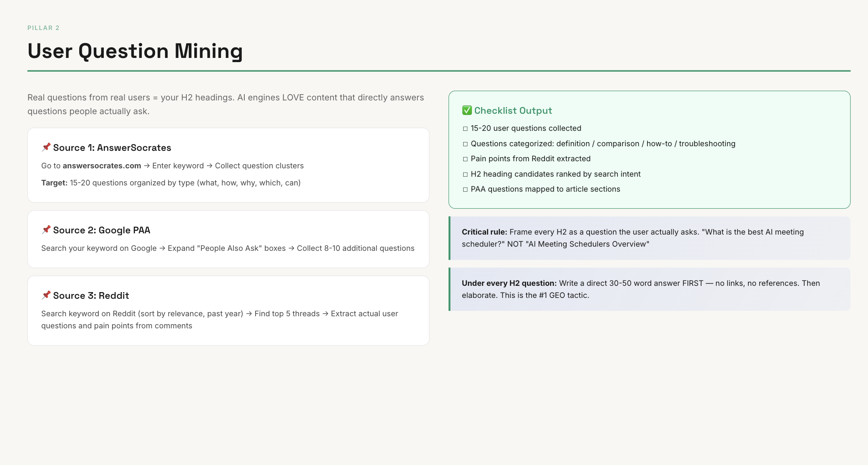Click the 'Checklist Output' heading text

[x=513, y=110]
